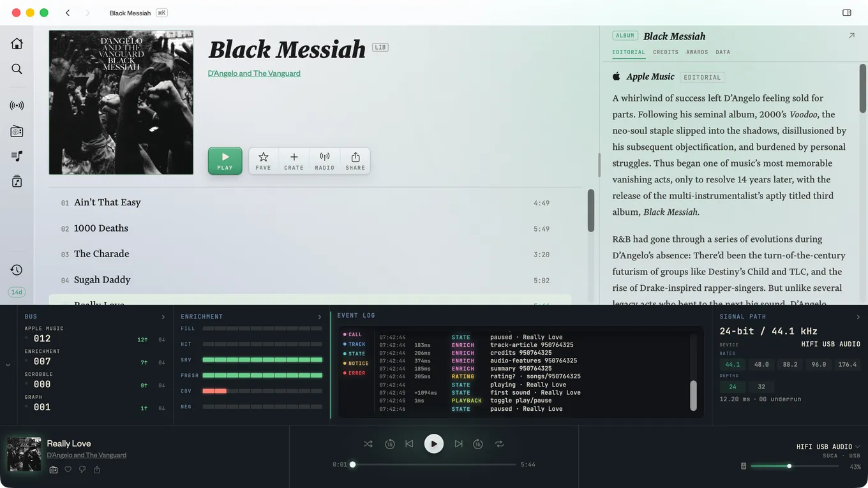Viewport: 868px width, 488px height.
Task: Open the playlist icon in sidebar
Action: tap(17, 156)
